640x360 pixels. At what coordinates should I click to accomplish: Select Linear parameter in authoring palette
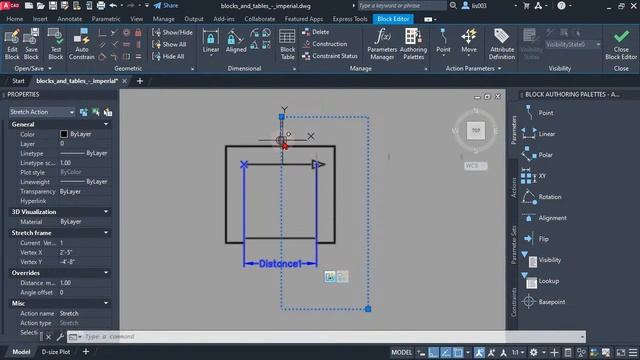[539, 133]
